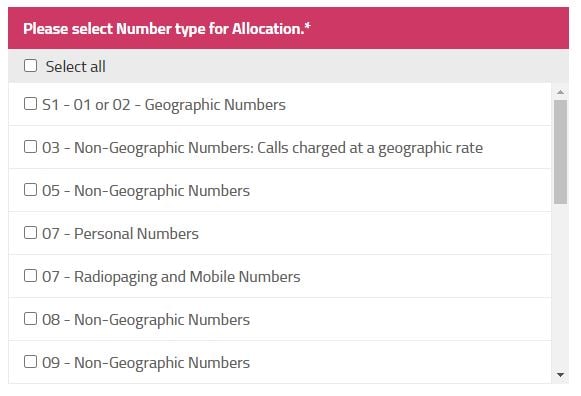This screenshot has height=396, width=581.
Task: Tick the Radiopaging and Mobile Numbers checkbox
Action: pyautogui.click(x=30, y=276)
